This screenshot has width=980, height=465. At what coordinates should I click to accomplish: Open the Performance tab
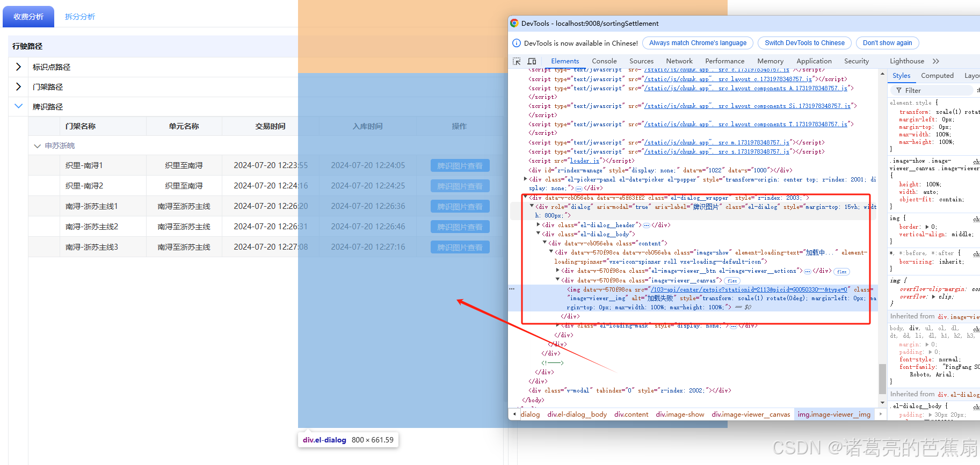pyautogui.click(x=724, y=61)
